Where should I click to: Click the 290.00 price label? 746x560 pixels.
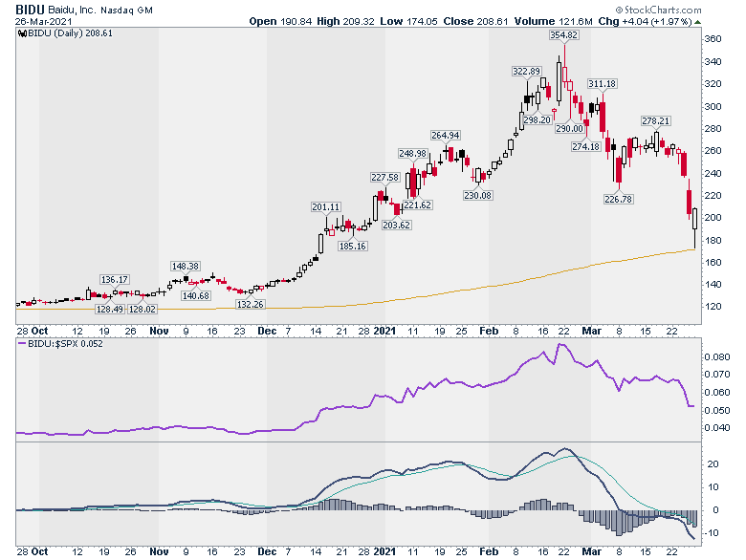(569, 128)
